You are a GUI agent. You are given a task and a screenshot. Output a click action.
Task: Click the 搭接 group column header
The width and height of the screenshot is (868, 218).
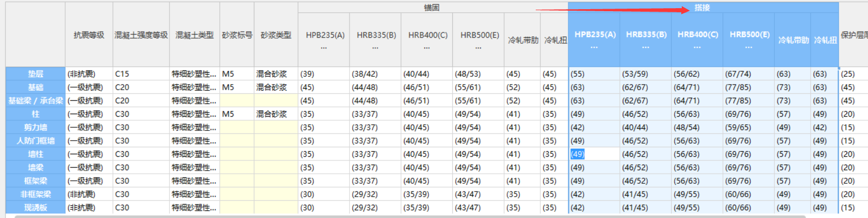[702, 8]
